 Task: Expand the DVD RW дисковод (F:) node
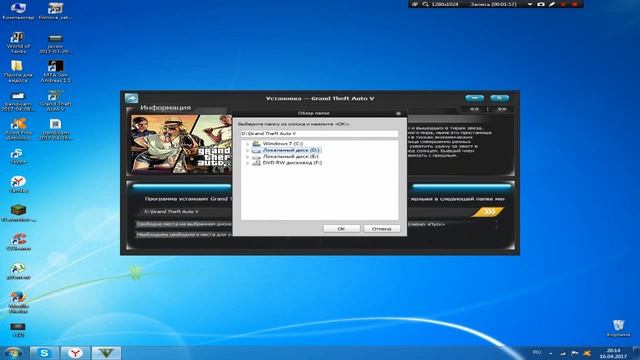(247, 163)
